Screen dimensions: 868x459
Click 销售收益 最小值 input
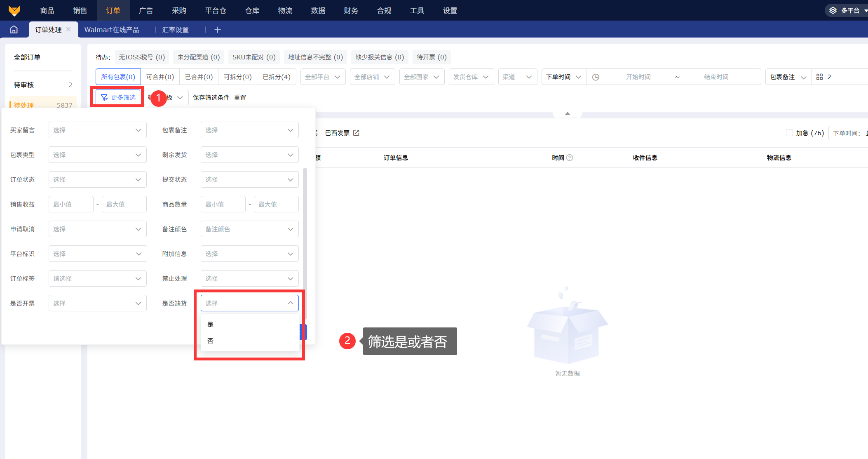71,204
